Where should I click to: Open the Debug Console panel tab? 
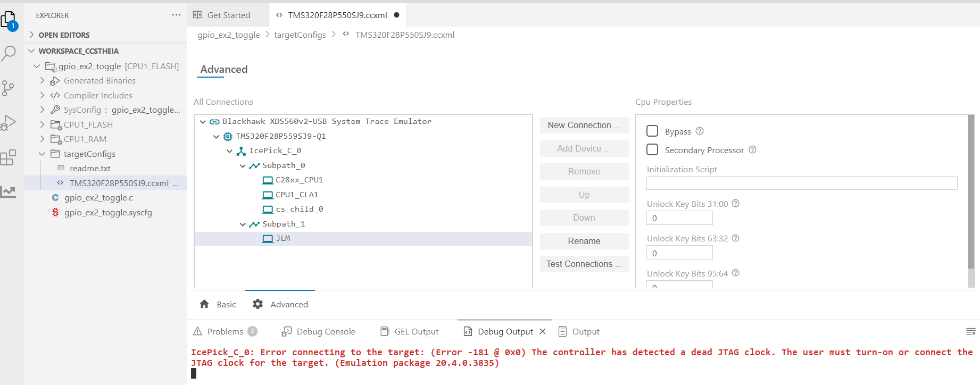(318, 331)
